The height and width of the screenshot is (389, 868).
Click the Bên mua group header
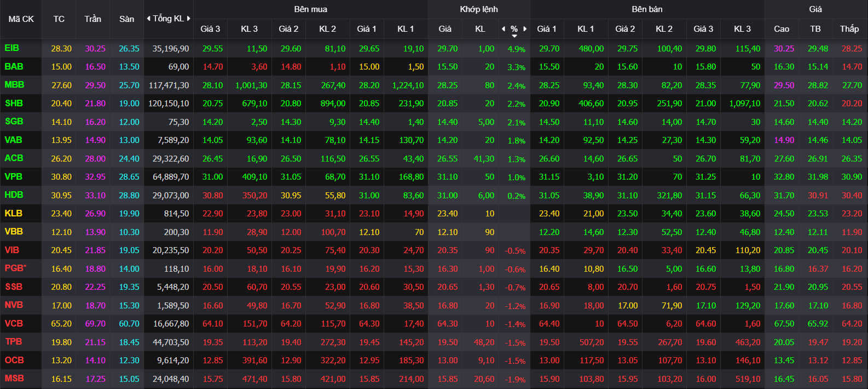click(x=311, y=9)
